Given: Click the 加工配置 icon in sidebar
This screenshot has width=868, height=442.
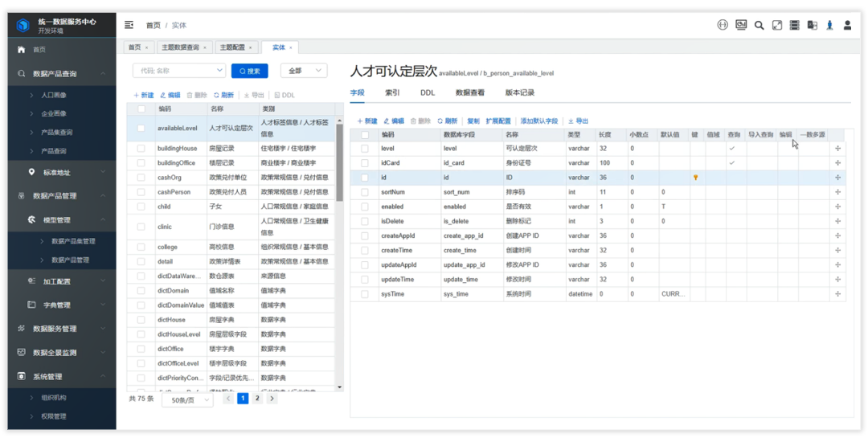Looking at the screenshot, I should pos(31,281).
